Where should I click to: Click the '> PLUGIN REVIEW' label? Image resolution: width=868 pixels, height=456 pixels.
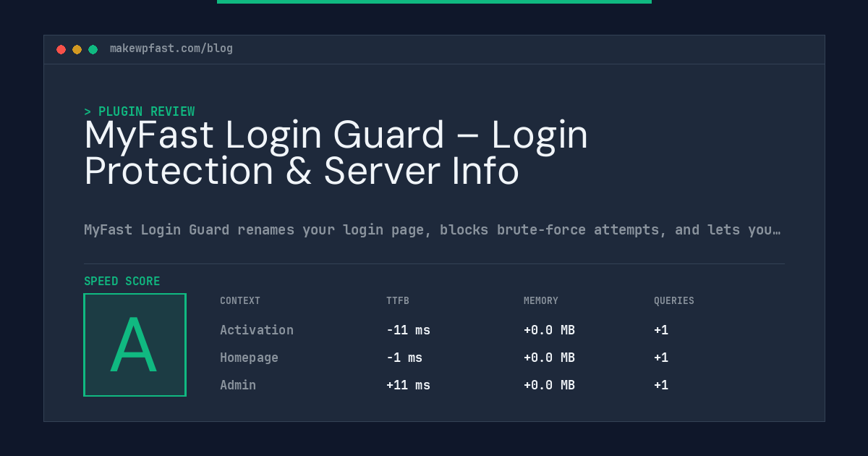(x=140, y=111)
